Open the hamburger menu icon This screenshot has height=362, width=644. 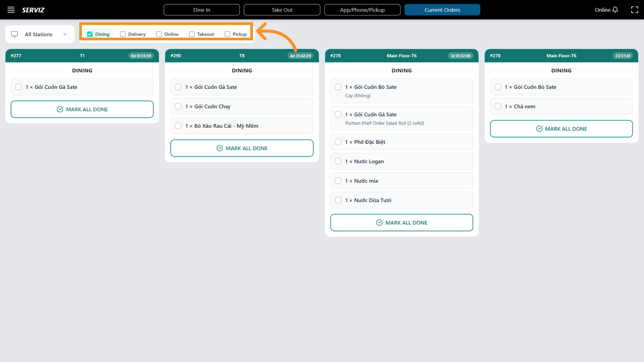11,10
